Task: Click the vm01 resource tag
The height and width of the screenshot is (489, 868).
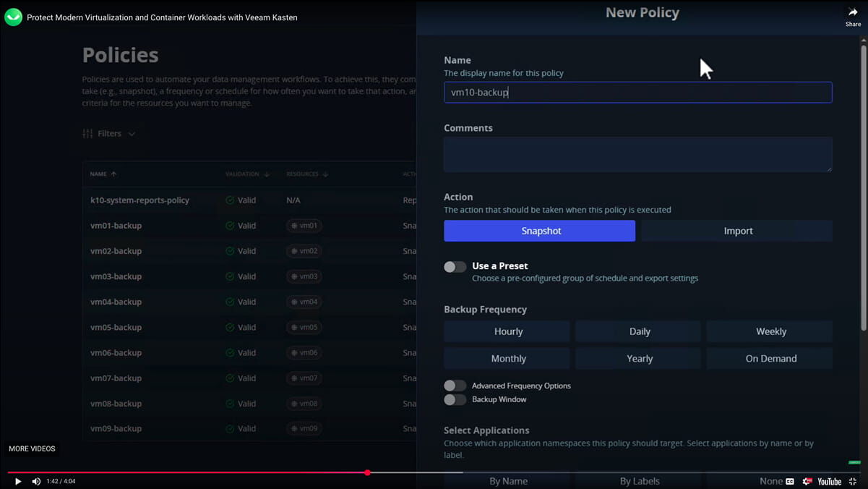Action: pos(304,226)
